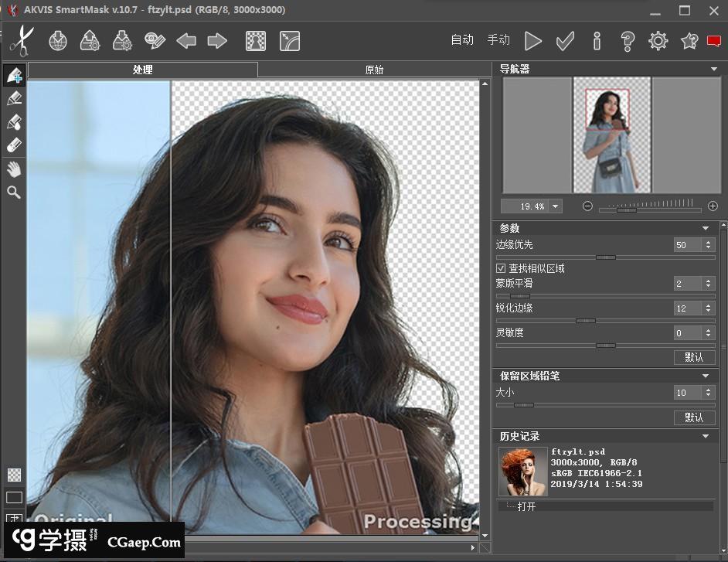
Task: Switch to the 处理 tab
Action: coord(142,70)
